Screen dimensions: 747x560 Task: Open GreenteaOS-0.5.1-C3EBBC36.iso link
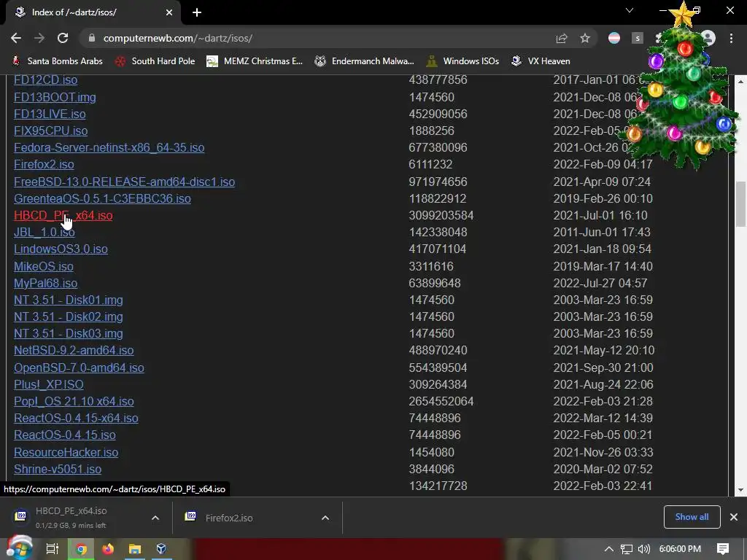click(102, 198)
